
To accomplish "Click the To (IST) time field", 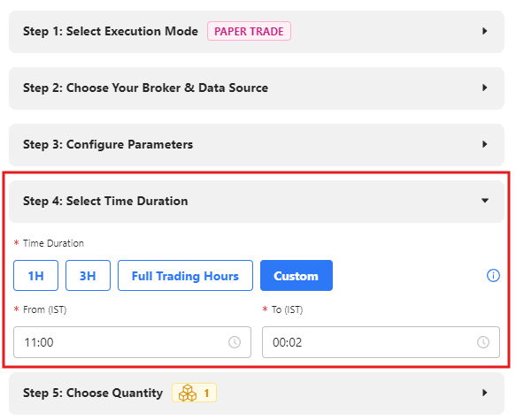I will pyautogui.click(x=381, y=342).
